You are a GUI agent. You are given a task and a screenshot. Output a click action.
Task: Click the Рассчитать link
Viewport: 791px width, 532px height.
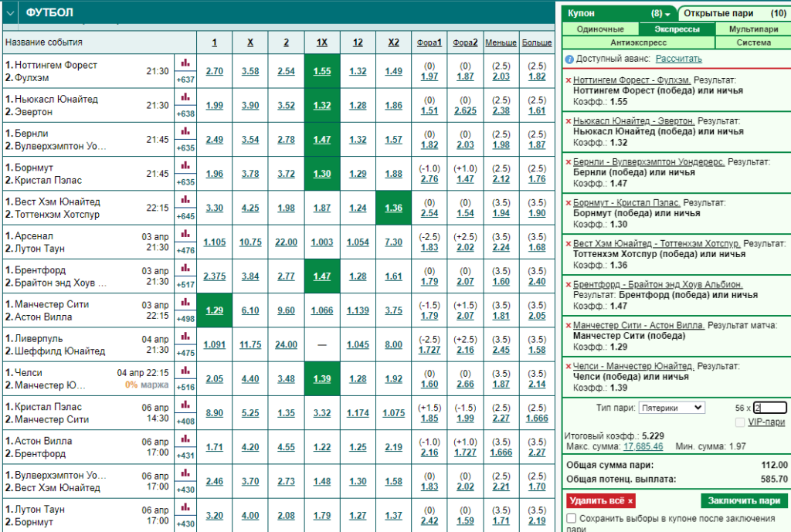(x=678, y=59)
